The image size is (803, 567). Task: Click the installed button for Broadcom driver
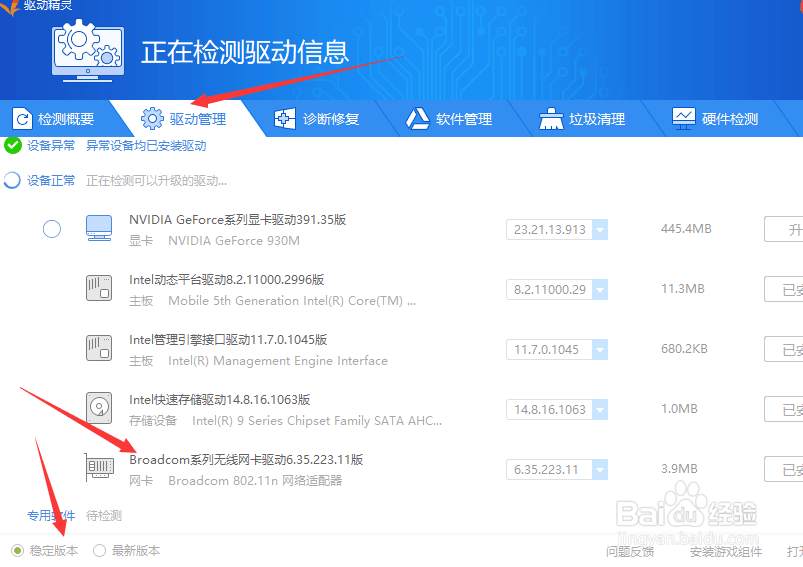[x=784, y=469]
